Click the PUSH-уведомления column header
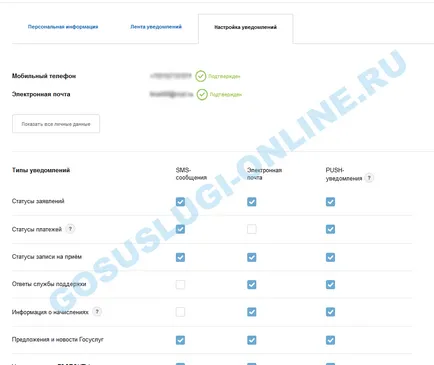 pyautogui.click(x=344, y=174)
